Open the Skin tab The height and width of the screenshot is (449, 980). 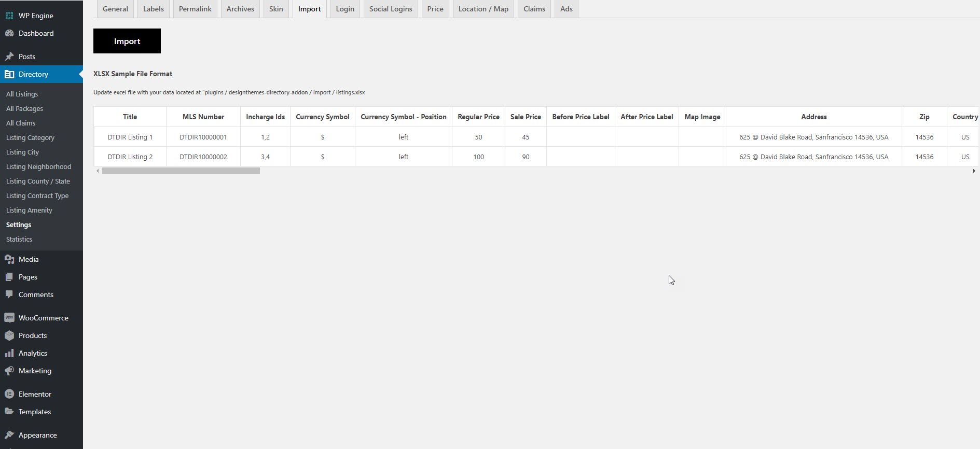click(x=276, y=9)
